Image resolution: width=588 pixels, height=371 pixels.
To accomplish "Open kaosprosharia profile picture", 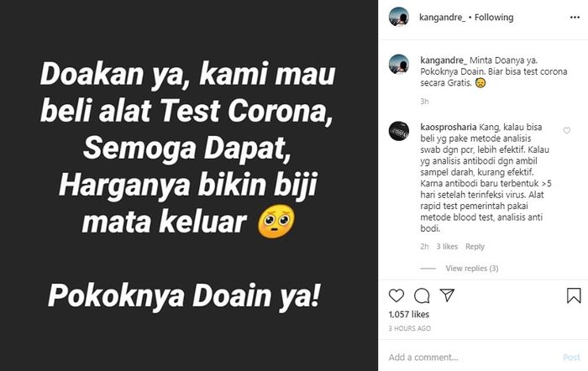I will 399,131.
